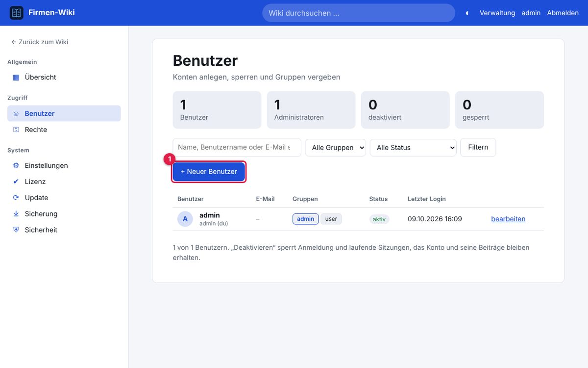Click the subtitle "Konten anlegen, sperren und Gruppen vergeben"

[257, 77]
